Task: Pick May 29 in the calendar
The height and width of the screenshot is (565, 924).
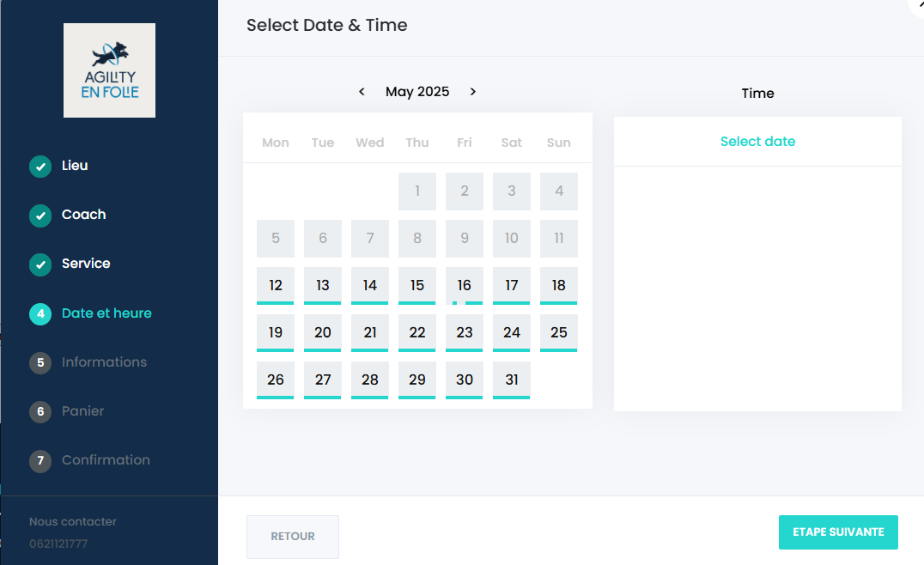Action: (x=417, y=380)
